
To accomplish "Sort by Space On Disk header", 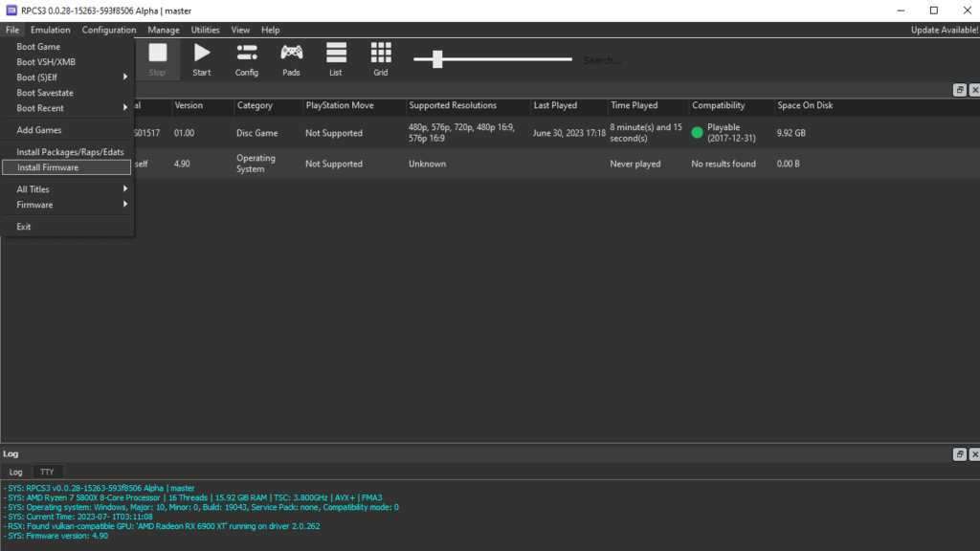I will (805, 105).
